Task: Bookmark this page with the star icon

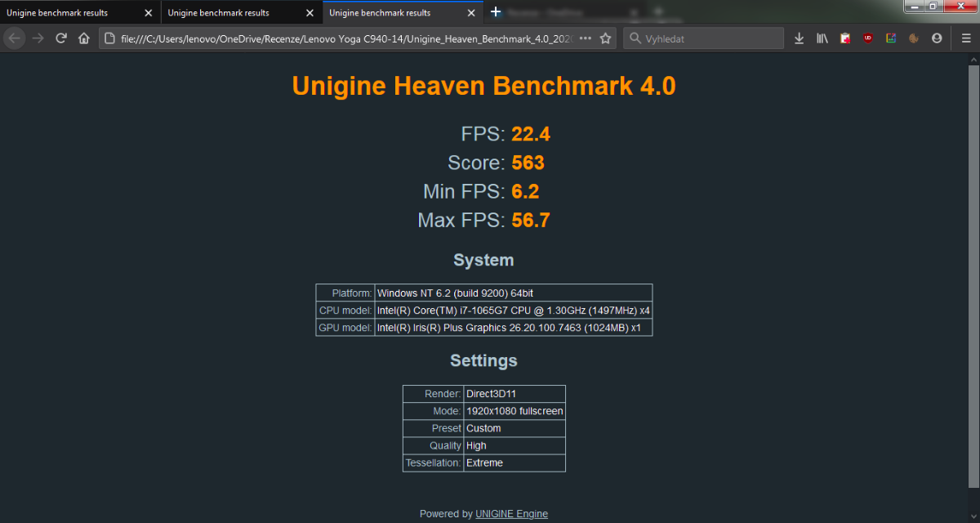Action: (605, 38)
